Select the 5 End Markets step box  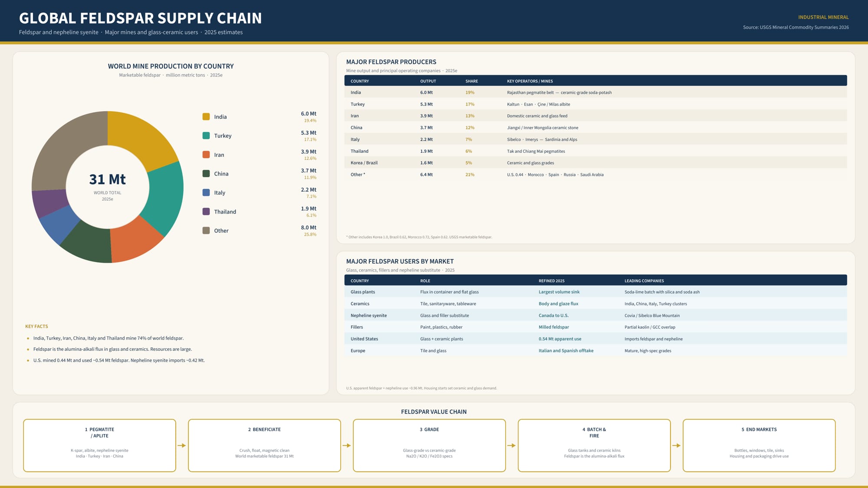click(759, 445)
